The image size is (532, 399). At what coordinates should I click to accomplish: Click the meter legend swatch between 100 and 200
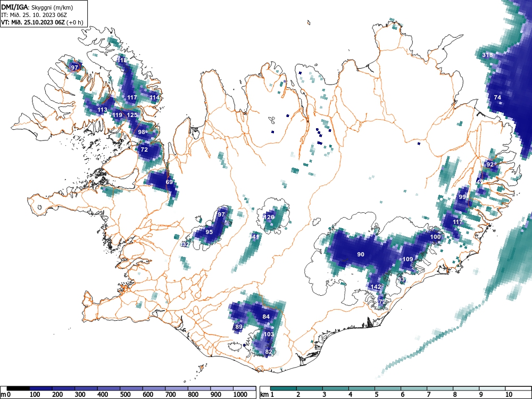pyautogui.click(x=41, y=388)
